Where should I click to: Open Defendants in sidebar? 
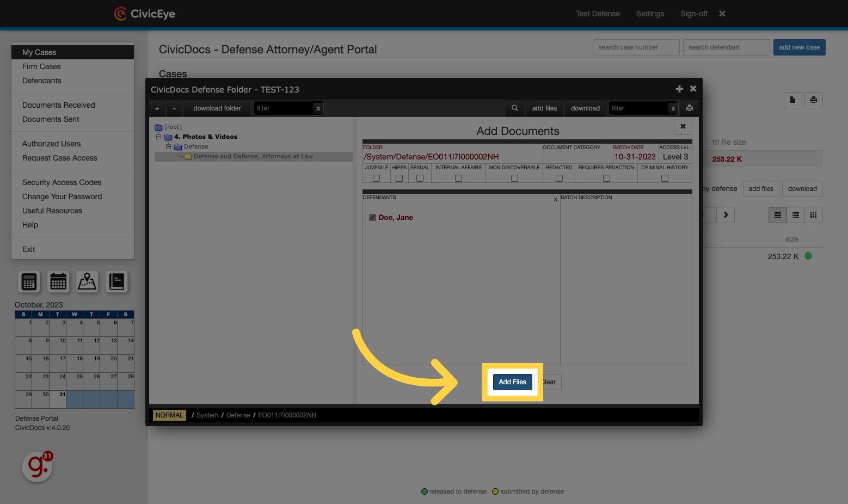pyautogui.click(x=72, y=81)
